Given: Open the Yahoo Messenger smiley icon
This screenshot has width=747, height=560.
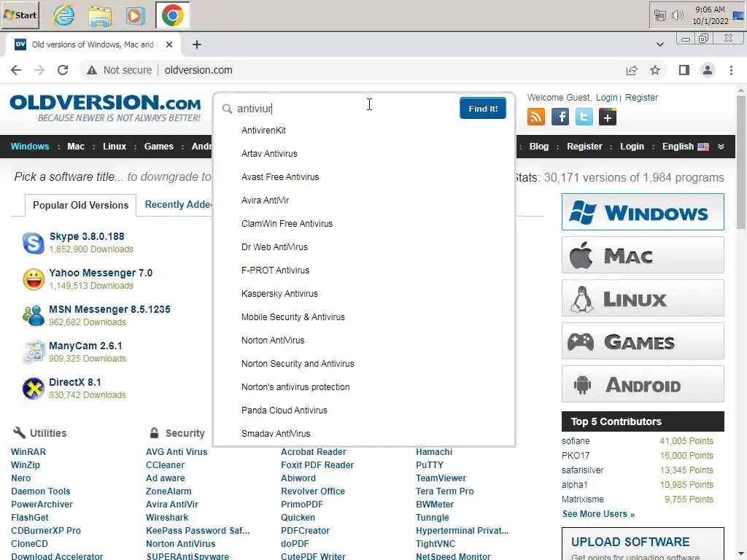Looking at the screenshot, I should coord(34,279).
